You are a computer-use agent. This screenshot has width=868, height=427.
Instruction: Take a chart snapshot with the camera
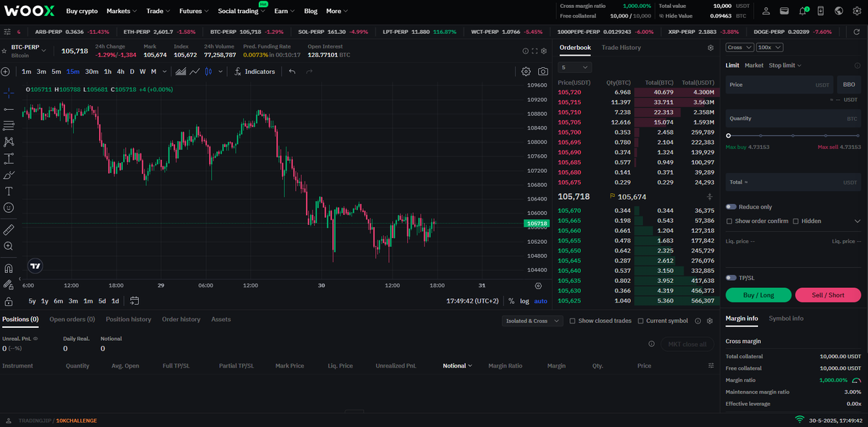(x=542, y=72)
